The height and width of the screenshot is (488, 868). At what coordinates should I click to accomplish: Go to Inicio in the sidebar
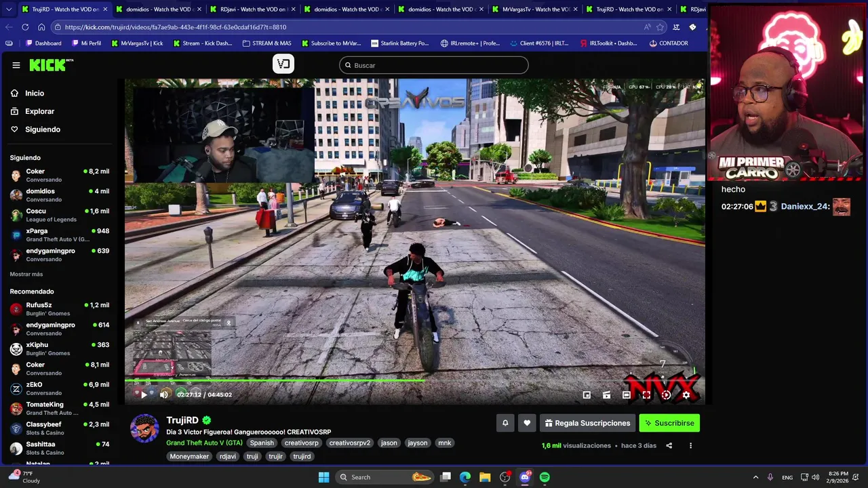point(35,94)
